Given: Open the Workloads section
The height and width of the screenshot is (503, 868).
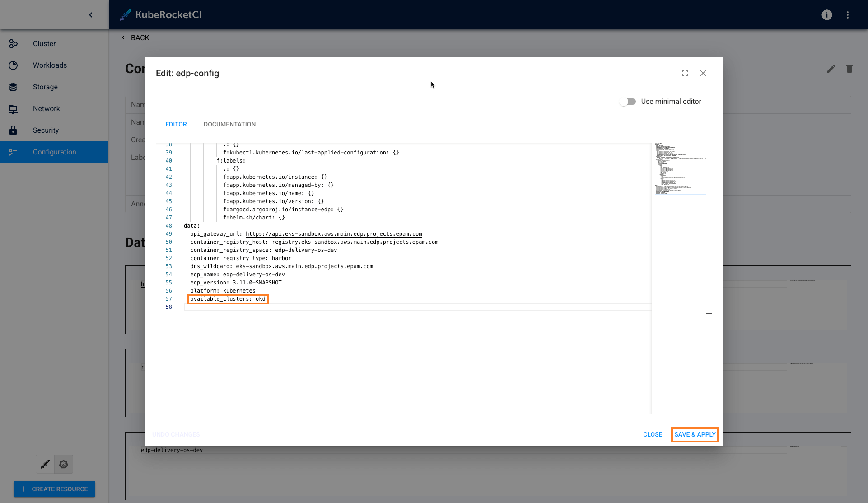Looking at the screenshot, I should pos(50,65).
